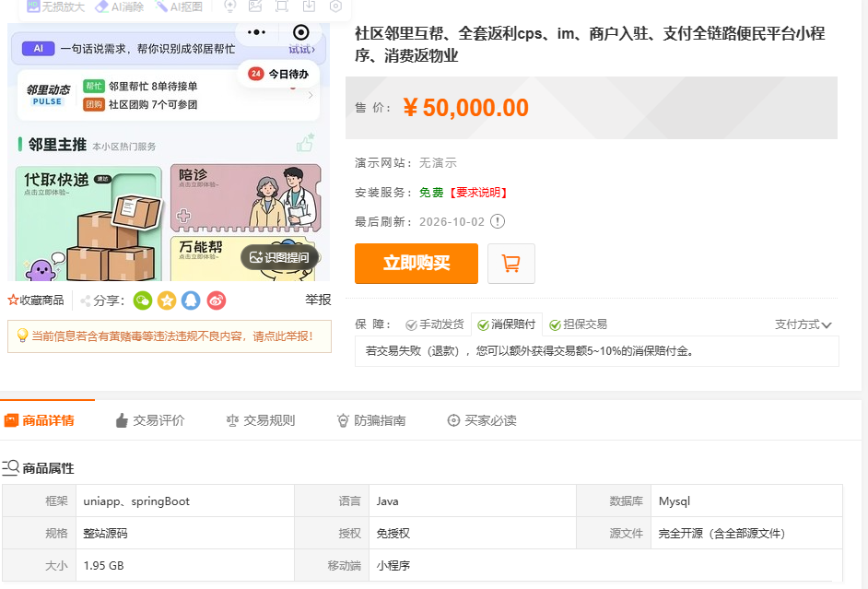Click the 试试 link in AI banner
868x589 pixels.
tap(302, 49)
